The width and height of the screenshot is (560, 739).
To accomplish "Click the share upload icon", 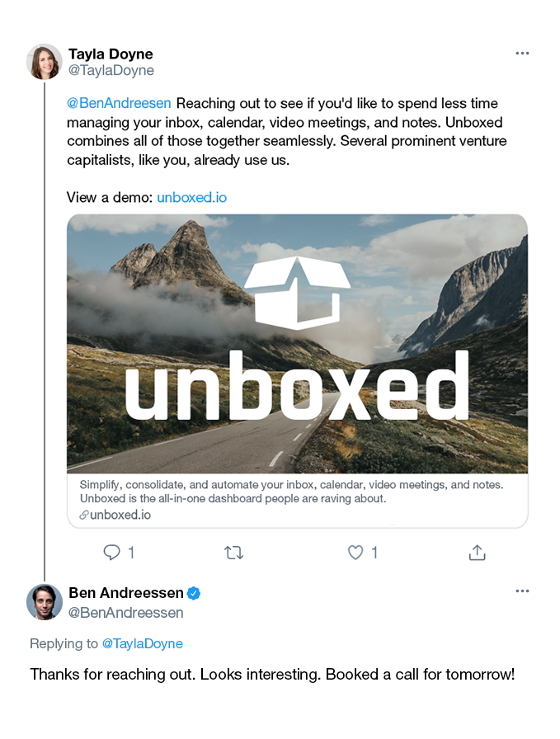I will 477,553.
